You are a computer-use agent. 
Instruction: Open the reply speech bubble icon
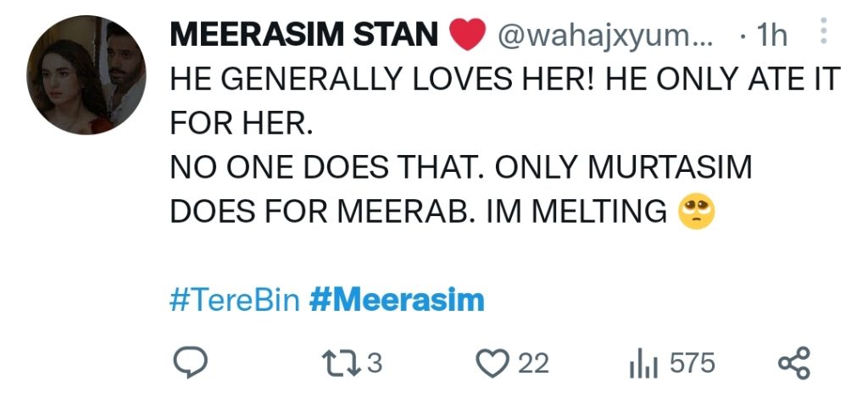[191, 363]
